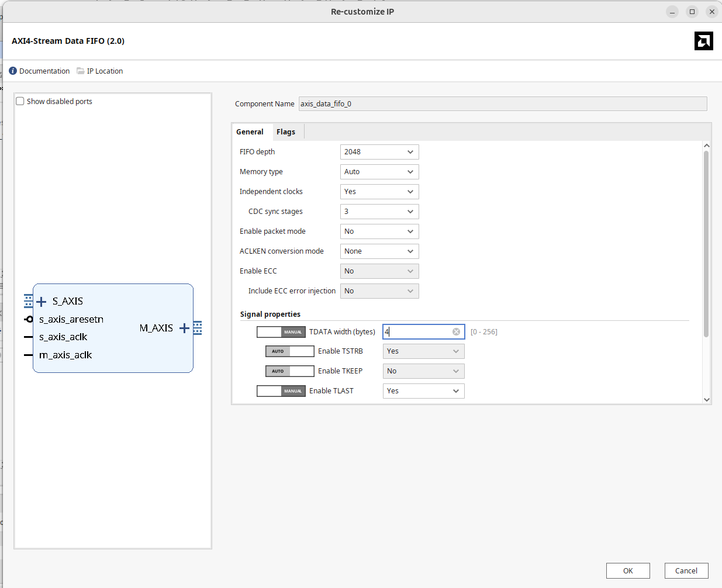Open the IP Location folder icon

81,71
